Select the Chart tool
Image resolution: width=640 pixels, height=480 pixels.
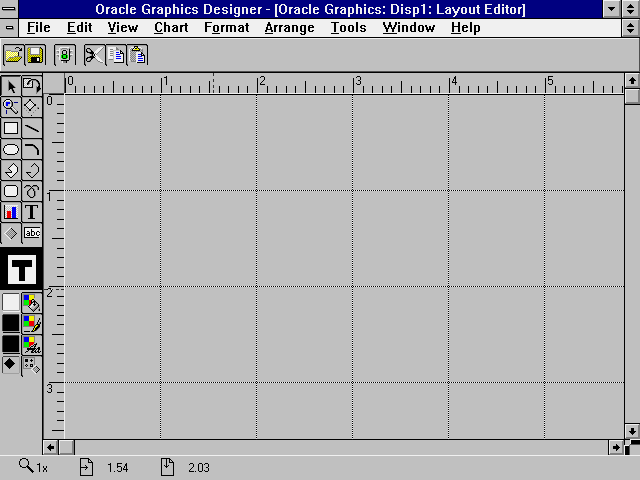pos(11,212)
